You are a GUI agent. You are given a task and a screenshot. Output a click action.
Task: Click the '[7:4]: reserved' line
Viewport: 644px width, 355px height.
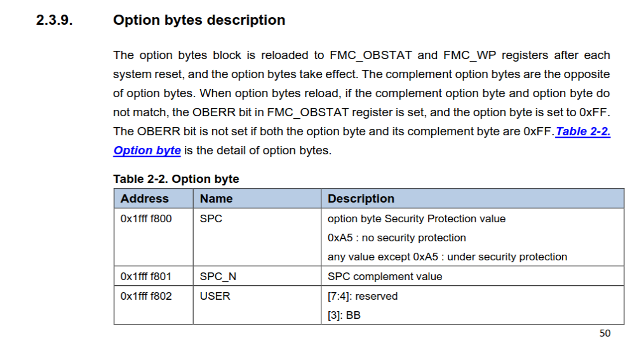tap(363, 296)
